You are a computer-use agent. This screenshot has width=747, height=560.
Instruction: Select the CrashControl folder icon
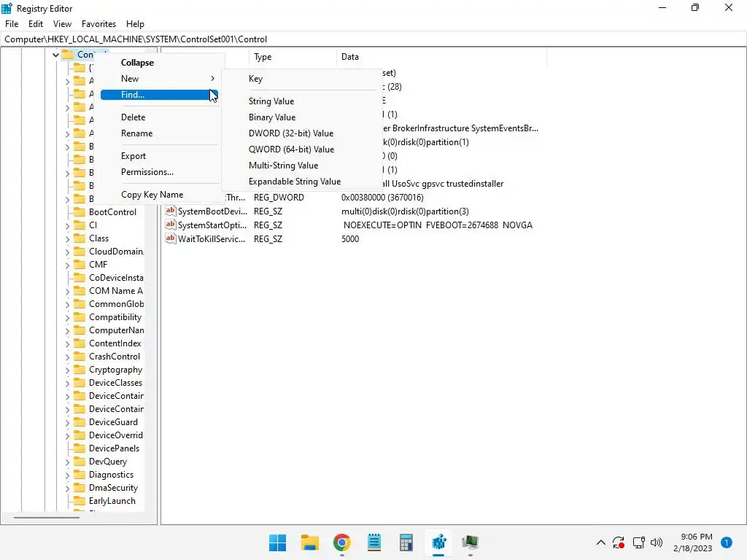pos(80,356)
